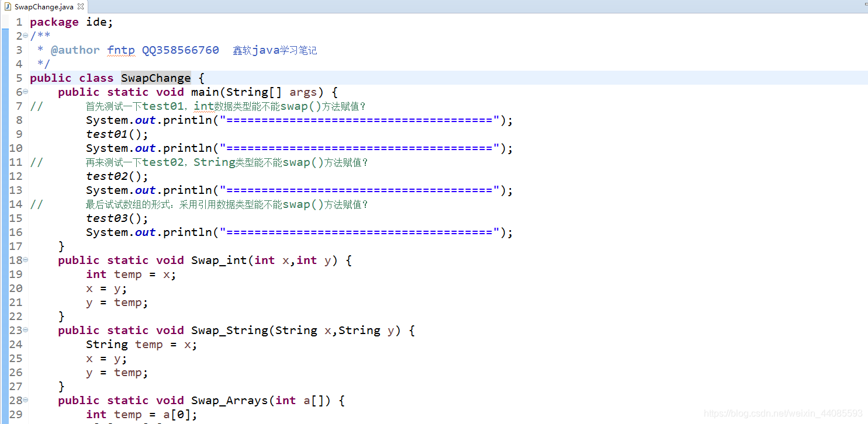The height and width of the screenshot is (424, 868).
Task: Collapse the Swap_Arrays method fold at line 28
Action: [x=26, y=400]
